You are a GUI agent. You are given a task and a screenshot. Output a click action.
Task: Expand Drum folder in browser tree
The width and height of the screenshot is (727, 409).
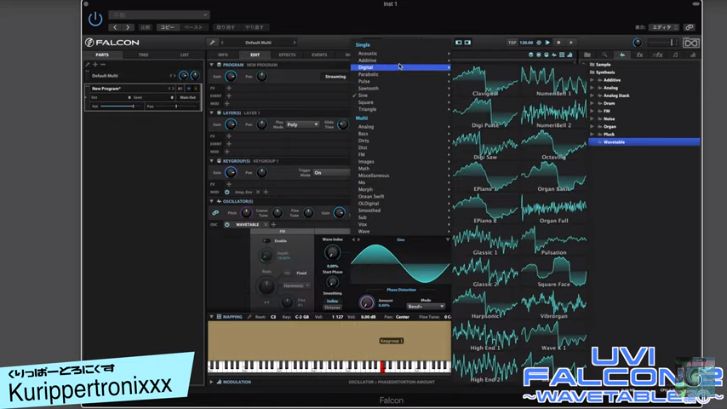(592, 103)
